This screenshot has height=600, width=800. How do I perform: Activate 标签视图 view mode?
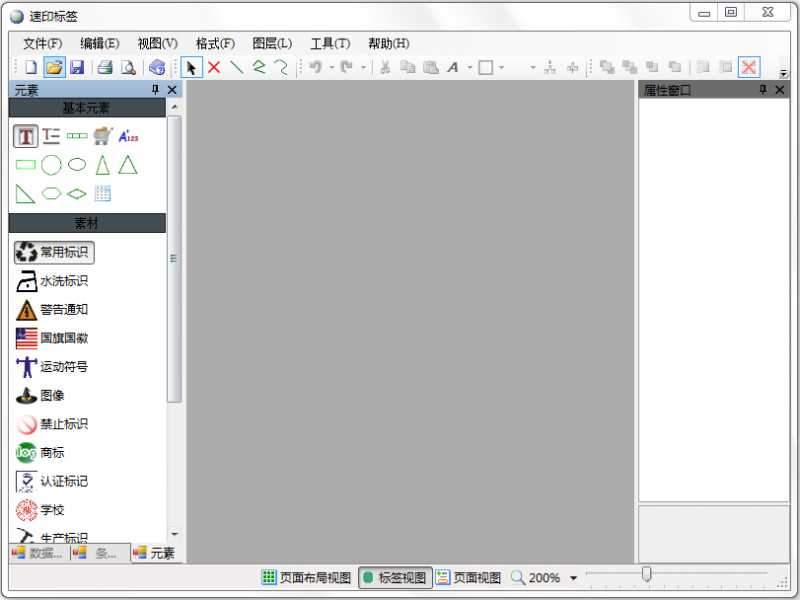(394, 577)
